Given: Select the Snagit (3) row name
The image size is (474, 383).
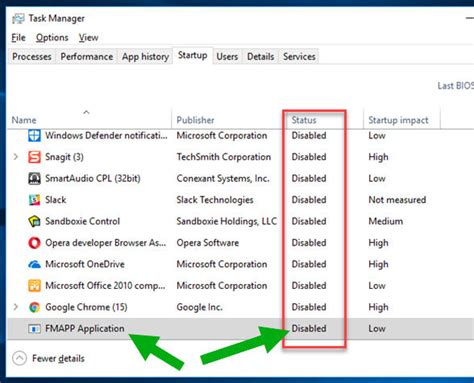Looking at the screenshot, I should (x=64, y=157).
